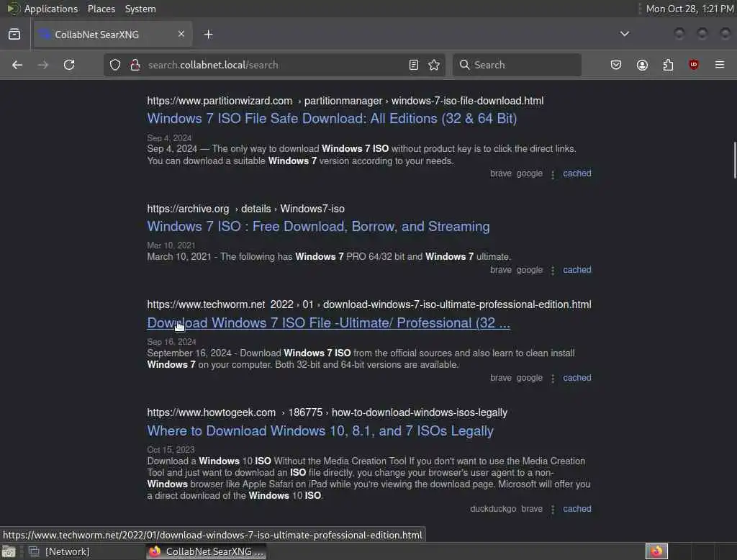The height and width of the screenshot is (560, 737).
Task: Click the howtogeek.com result URL
Action: point(327,413)
